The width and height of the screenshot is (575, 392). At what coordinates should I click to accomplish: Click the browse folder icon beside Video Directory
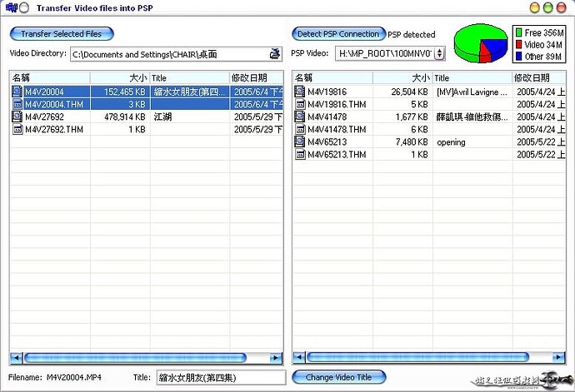click(x=275, y=54)
